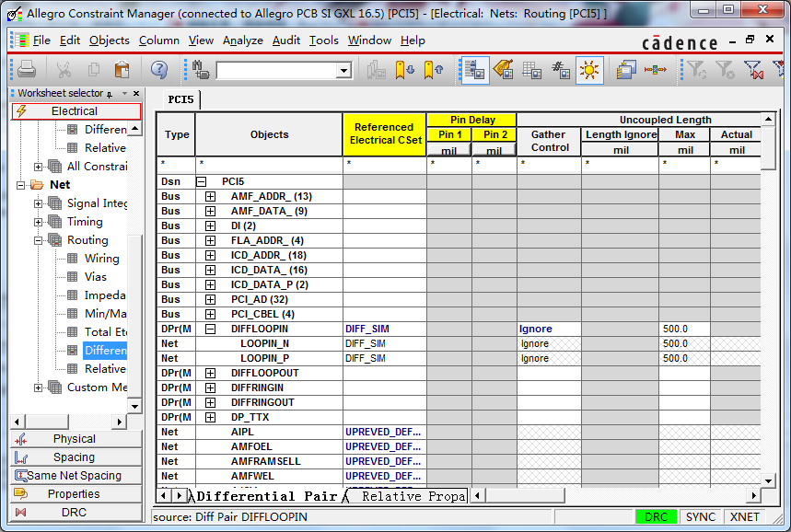Click the XNET status bar indicator

(745, 517)
